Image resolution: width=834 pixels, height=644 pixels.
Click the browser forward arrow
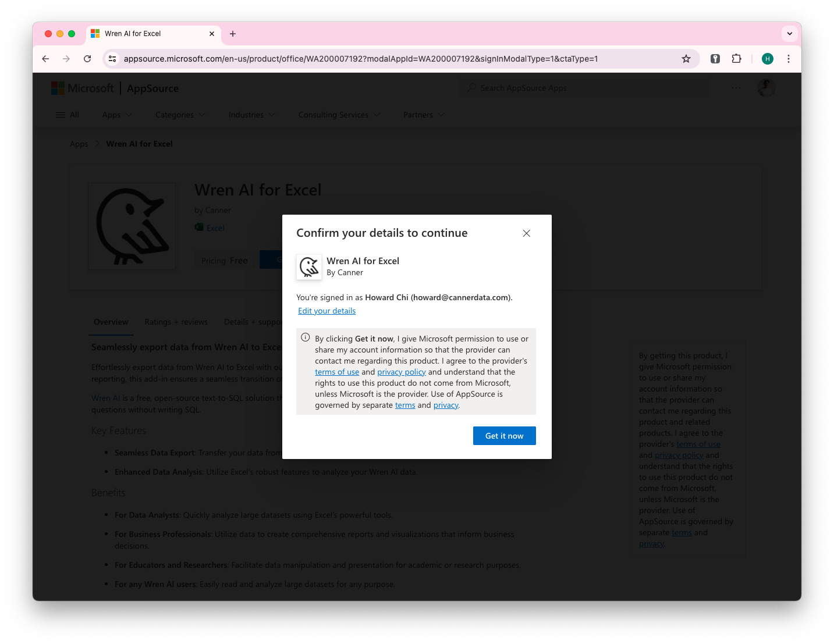point(66,59)
